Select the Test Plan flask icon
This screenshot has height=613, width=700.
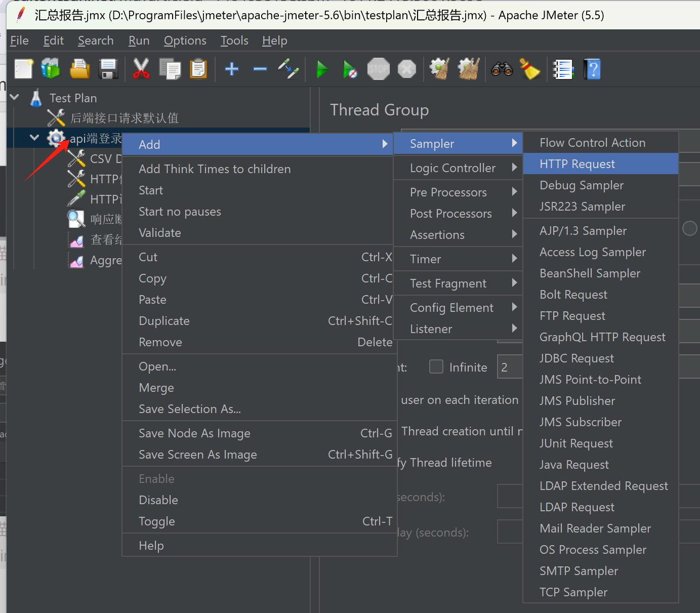[36, 98]
